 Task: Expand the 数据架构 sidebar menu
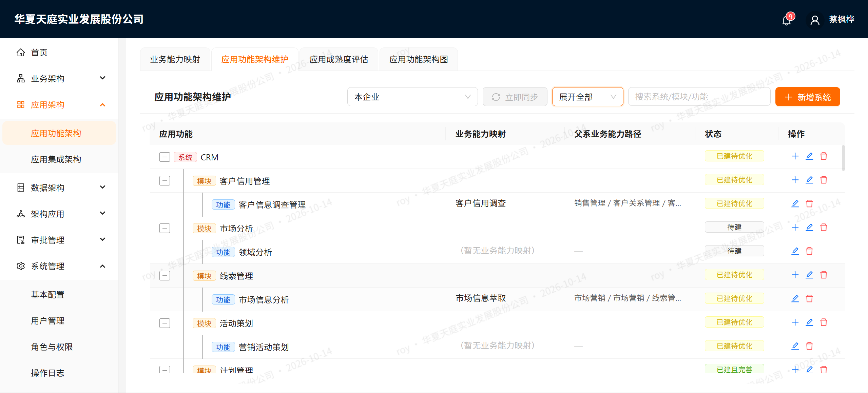tap(59, 188)
